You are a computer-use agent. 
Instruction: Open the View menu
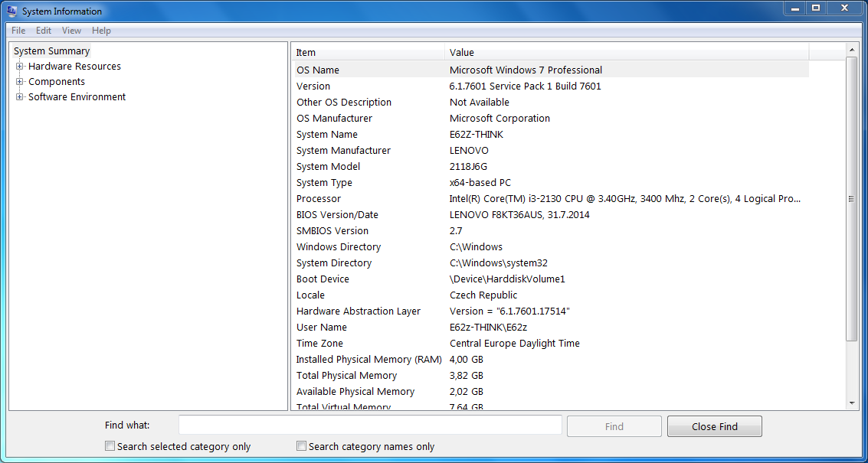tap(71, 31)
